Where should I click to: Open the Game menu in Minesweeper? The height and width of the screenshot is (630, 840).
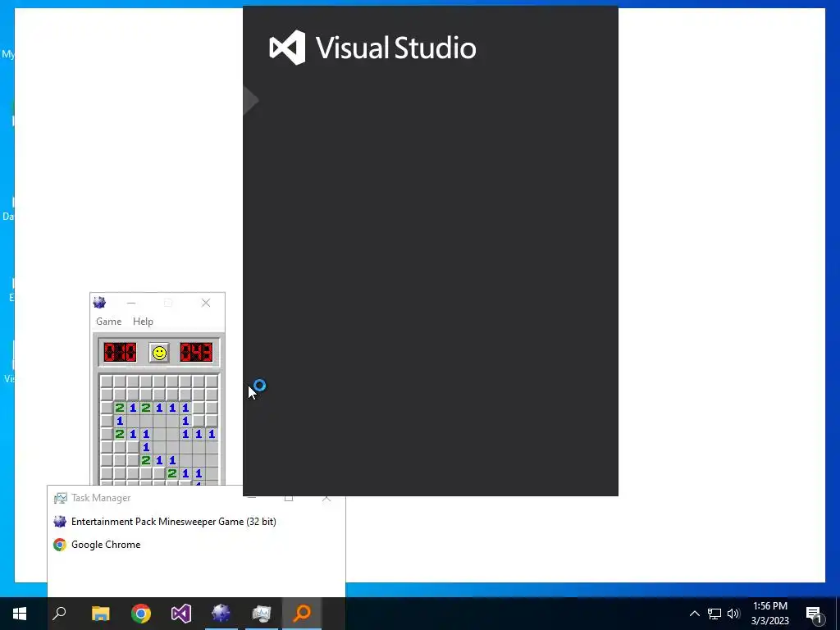pyautogui.click(x=109, y=322)
